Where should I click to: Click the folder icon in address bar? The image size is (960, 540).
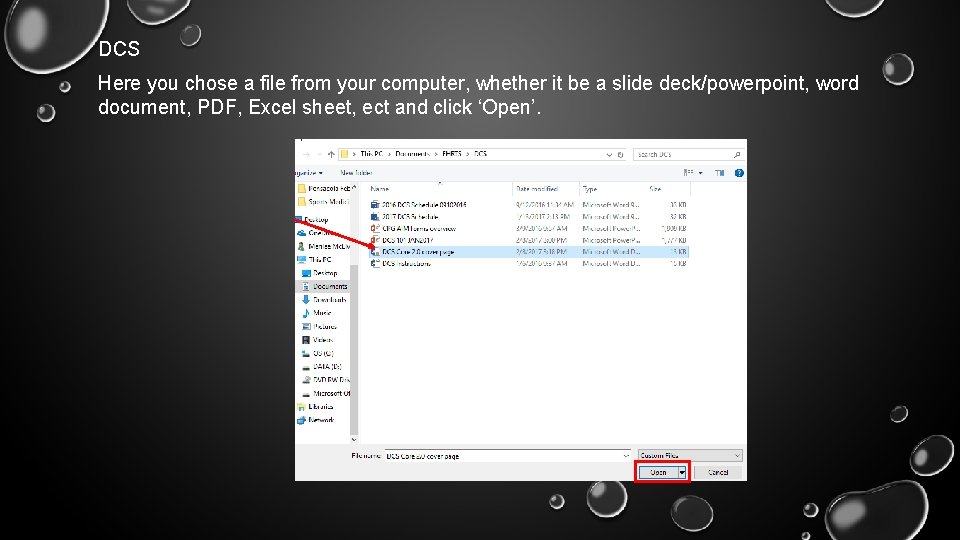[344, 154]
